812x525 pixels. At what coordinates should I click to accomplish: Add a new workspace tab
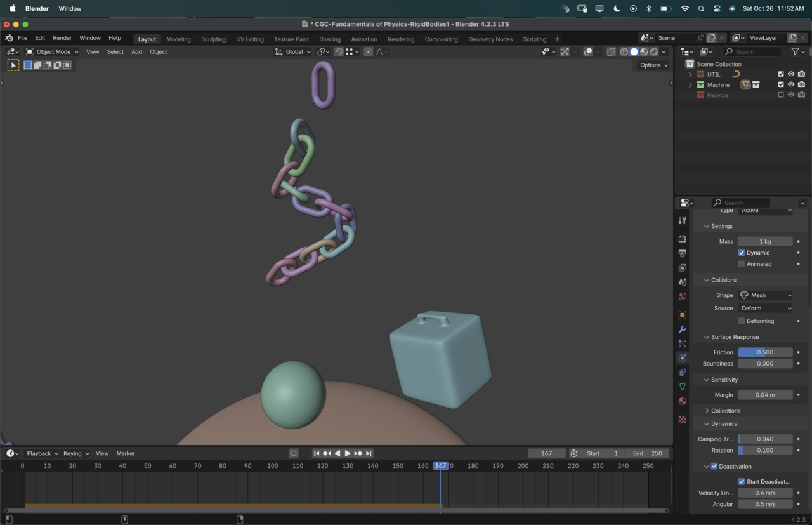(557, 39)
